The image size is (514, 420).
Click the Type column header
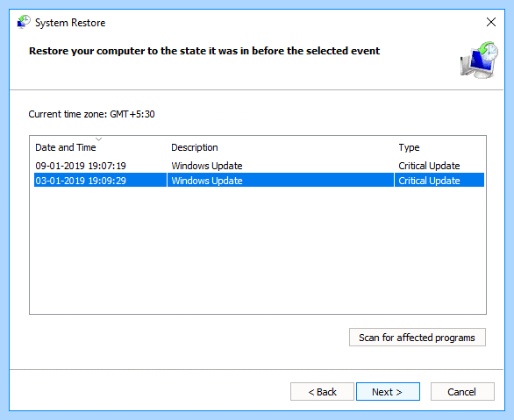409,147
